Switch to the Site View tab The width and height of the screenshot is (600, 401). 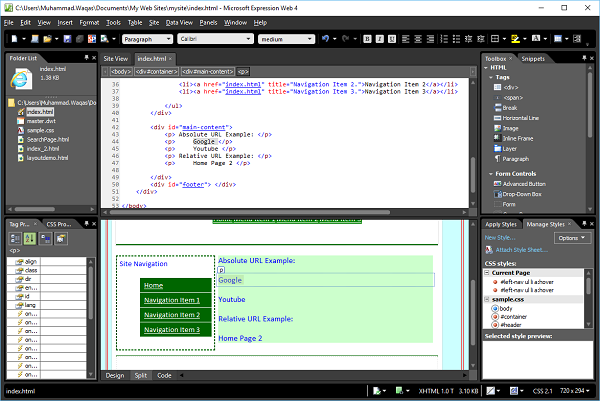115,59
